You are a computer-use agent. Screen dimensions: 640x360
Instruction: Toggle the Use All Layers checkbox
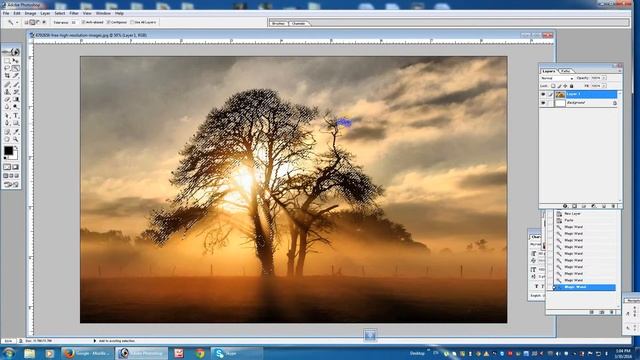click(x=132, y=22)
